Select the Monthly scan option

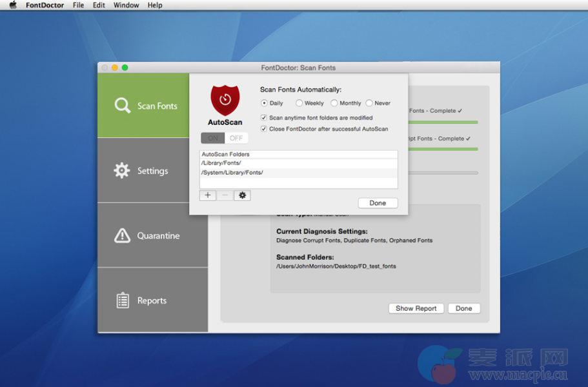[x=334, y=103]
